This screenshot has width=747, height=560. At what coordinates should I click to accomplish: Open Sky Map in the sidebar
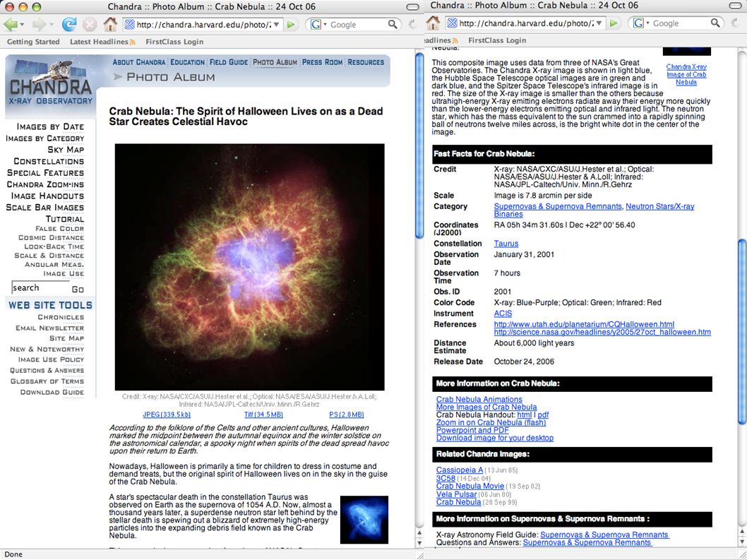[x=65, y=149]
